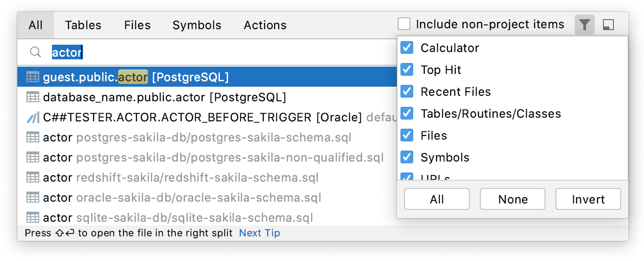
Task: Click the filter funnel icon
Action: point(584,25)
